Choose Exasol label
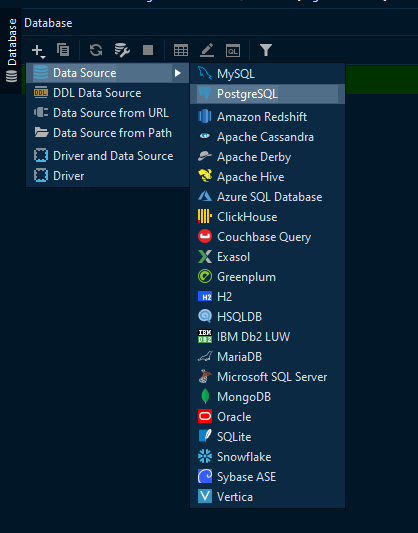This screenshot has height=533, width=418. (x=233, y=257)
